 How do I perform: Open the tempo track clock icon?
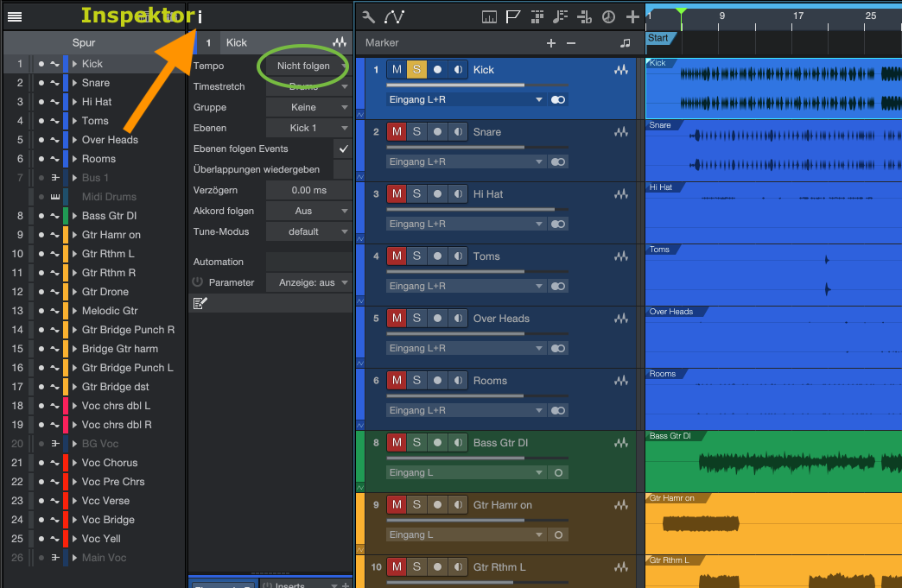pos(608,17)
